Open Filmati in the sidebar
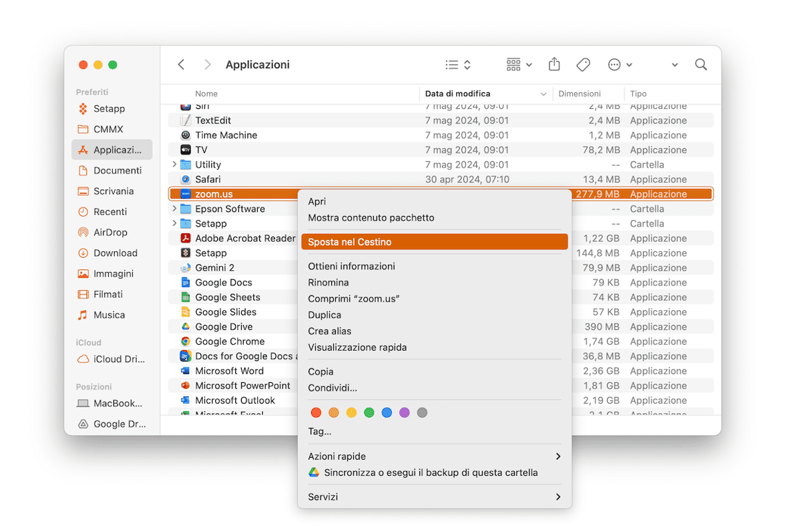Screen dimensions: 812x526 click(x=112, y=294)
